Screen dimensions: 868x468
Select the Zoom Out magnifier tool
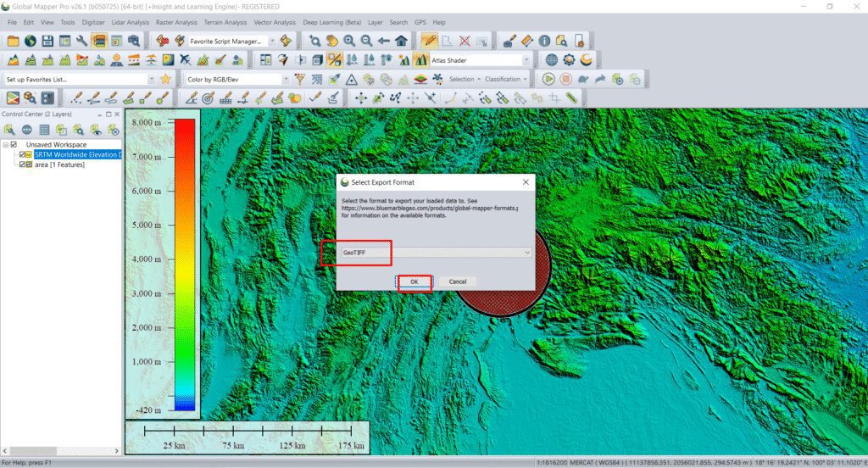tap(366, 41)
